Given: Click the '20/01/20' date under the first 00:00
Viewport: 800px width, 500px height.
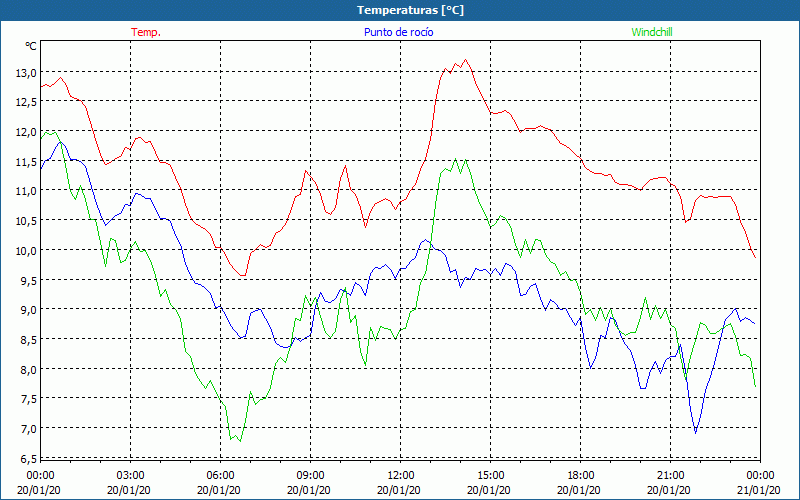Looking at the screenshot, I should [39, 490].
